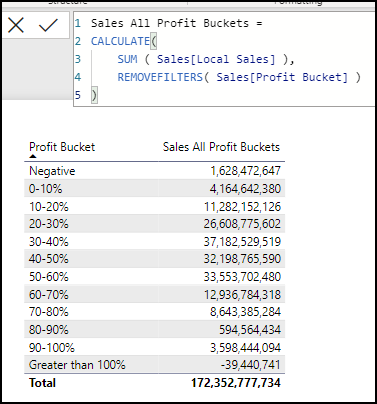Click CALCULATE in the formula editor
Screen dimensions: 377x404
pos(120,41)
